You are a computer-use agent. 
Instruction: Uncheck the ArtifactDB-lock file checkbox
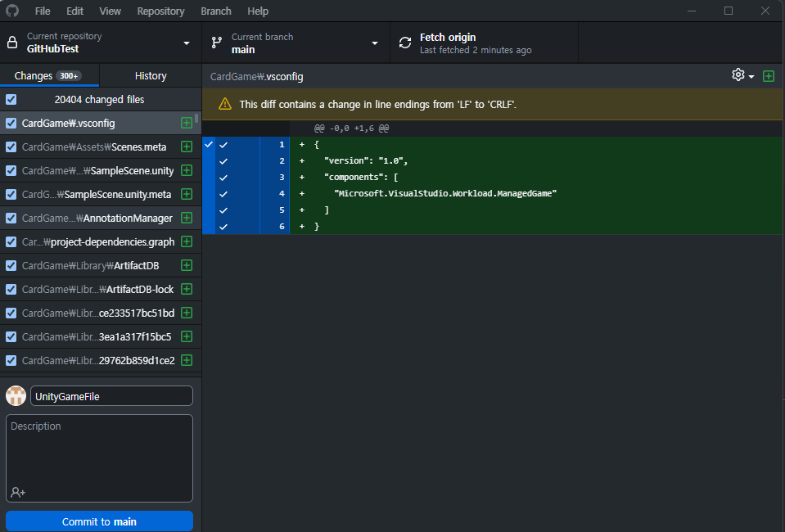tap(11, 289)
